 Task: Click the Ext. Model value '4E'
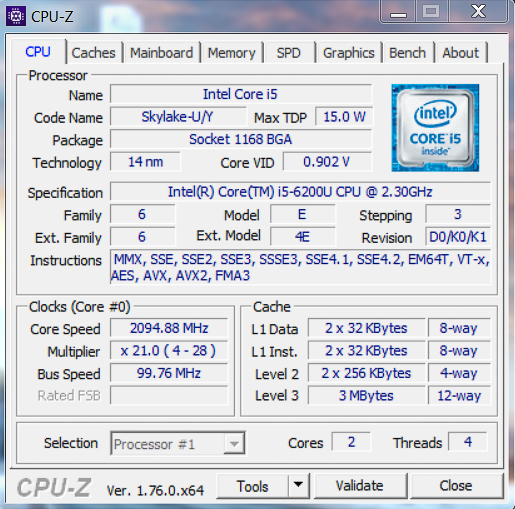[302, 237]
